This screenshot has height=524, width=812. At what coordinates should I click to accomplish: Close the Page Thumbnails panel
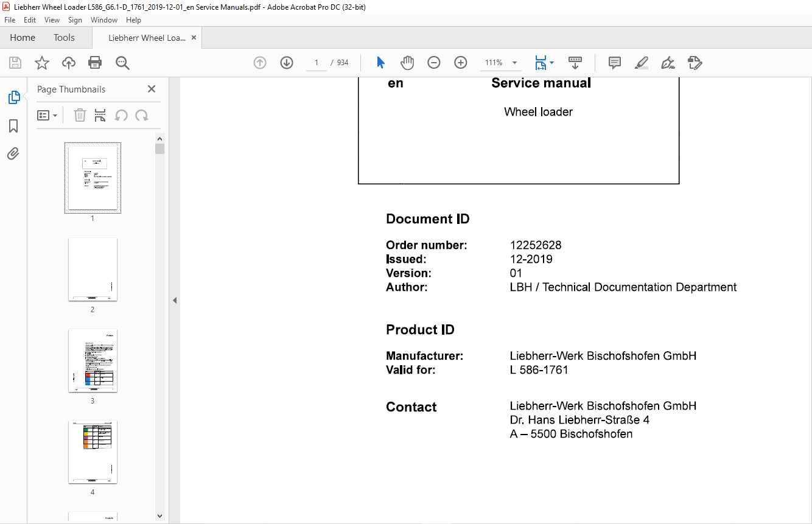pos(152,89)
